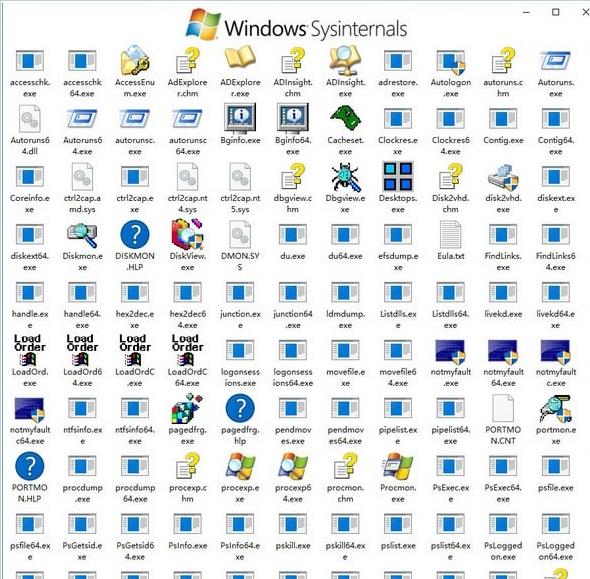Click the autoruns.chm help file icon
Image resolution: width=590 pixels, height=579 pixels.
click(x=503, y=61)
